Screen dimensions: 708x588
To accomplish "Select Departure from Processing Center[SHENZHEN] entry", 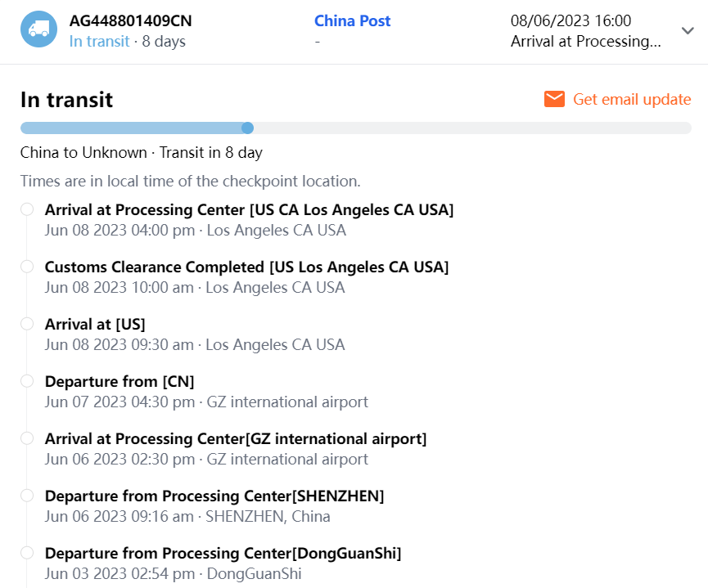I will point(214,496).
